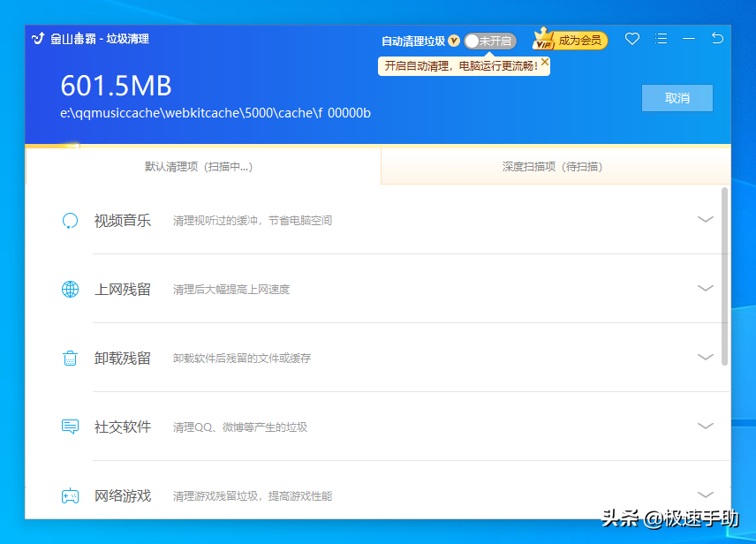Click the question mark beside 自动清理垃圾
Screen dimensions: 756x544
click(x=453, y=41)
